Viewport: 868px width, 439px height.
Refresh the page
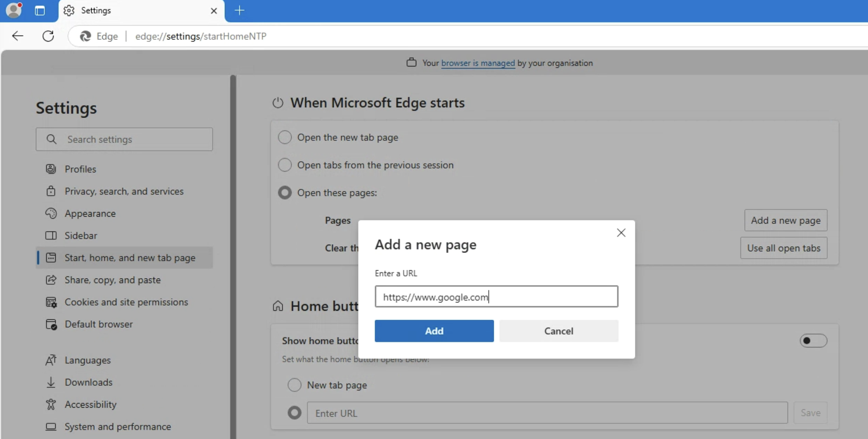tap(48, 36)
